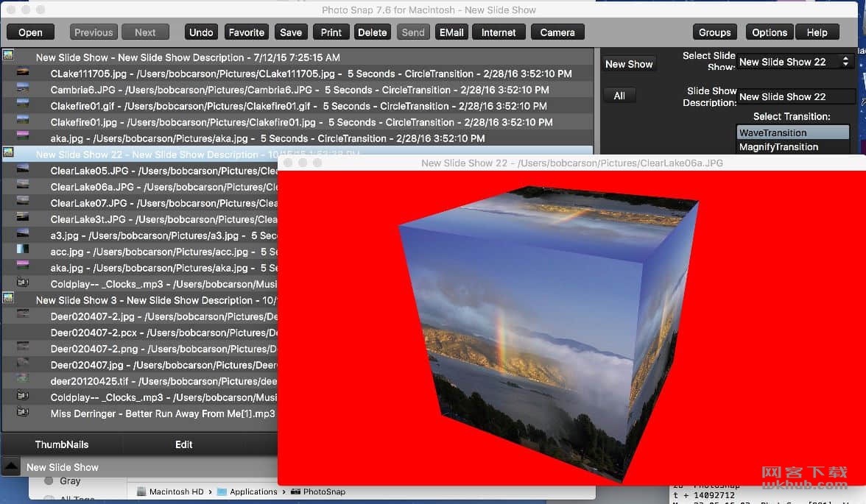Open the EMail function
The width and height of the screenshot is (866, 504).
click(451, 32)
